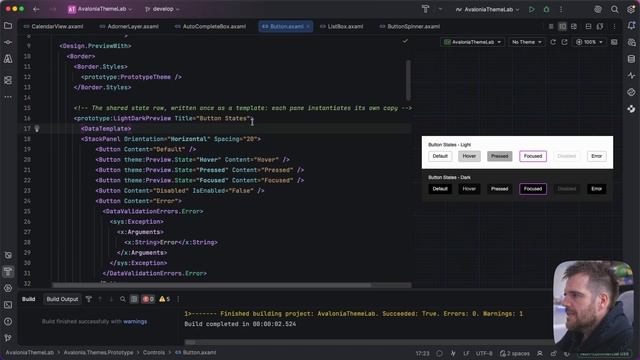
Task: Select the active Build tool window icon
Action: 8,271
